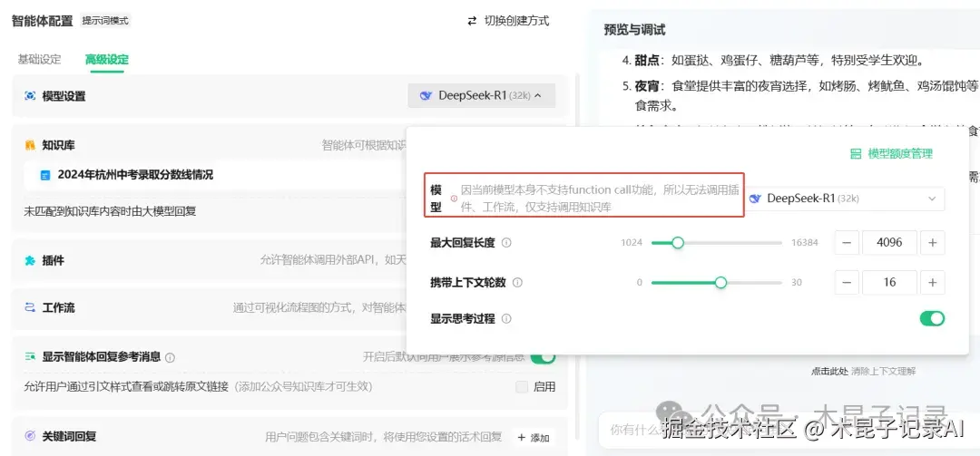Click the 模型设置 section icon
The image size is (980, 456).
29,95
